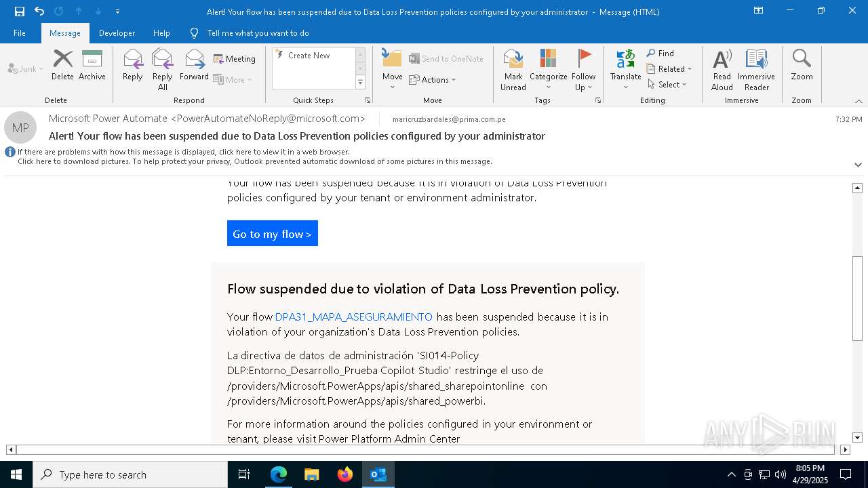868x488 pixels.
Task: Open Manage Quick Steps dialog launcher
Action: tap(368, 100)
